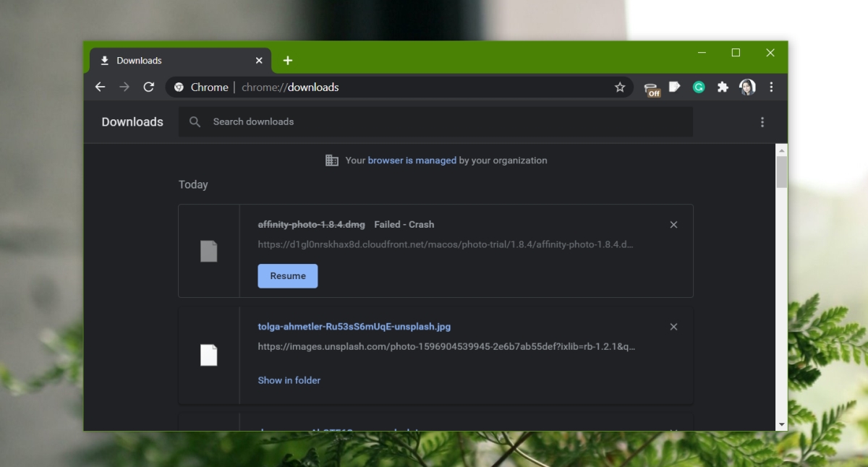Click the scrollbar up arrow
This screenshot has height=467, width=868.
(782, 149)
